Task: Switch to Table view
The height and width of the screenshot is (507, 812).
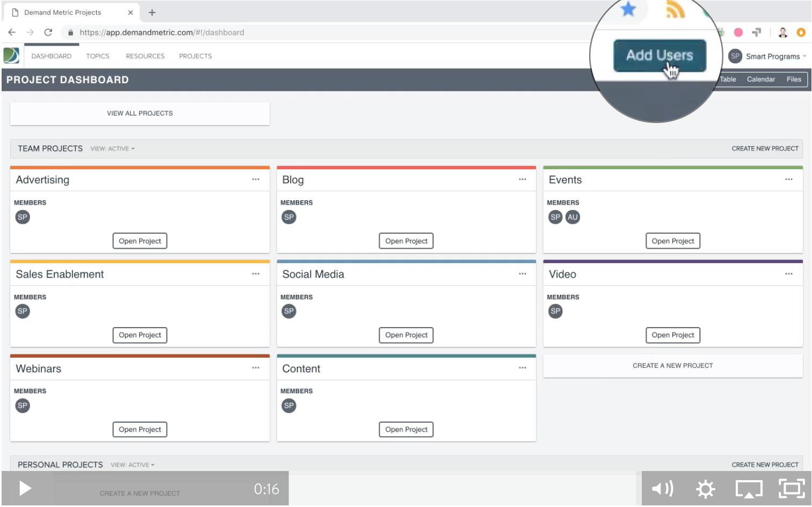Action: point(728,79)
